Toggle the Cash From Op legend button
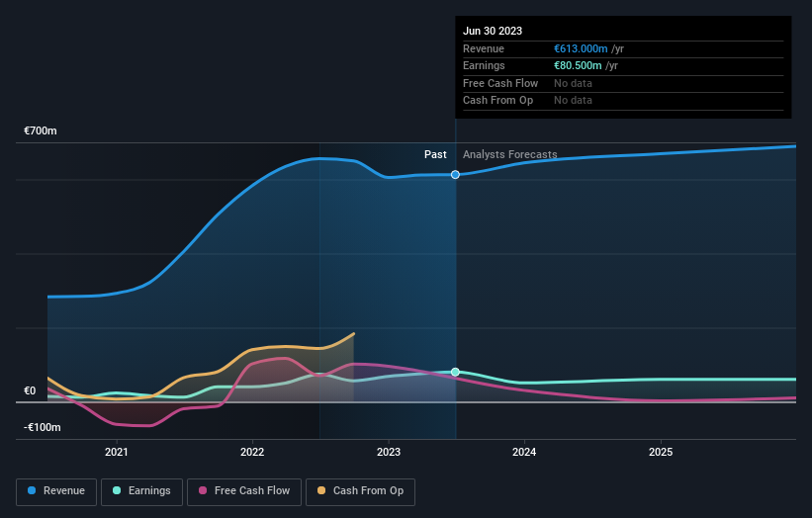This screenshot has width=812, height=518. coord(360,491)
